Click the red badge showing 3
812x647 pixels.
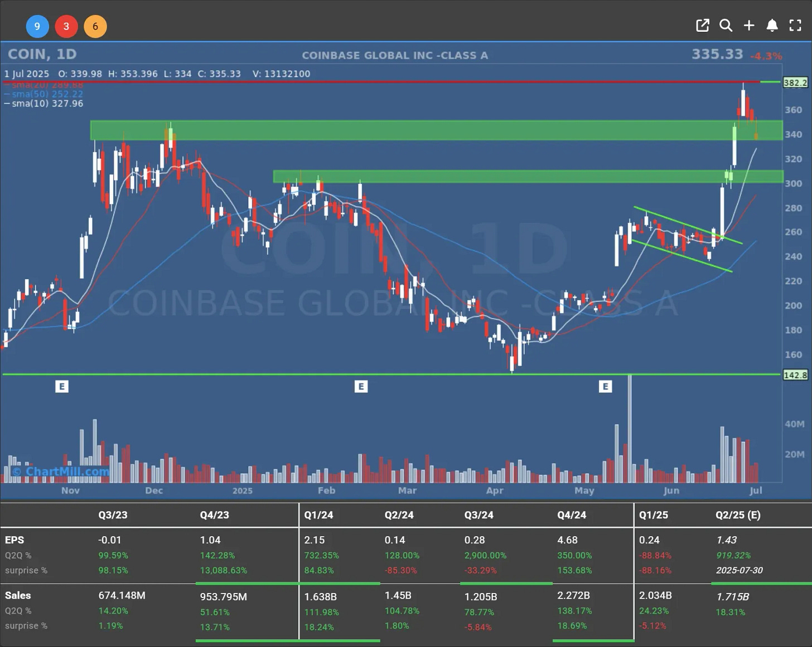click(66, 26)
